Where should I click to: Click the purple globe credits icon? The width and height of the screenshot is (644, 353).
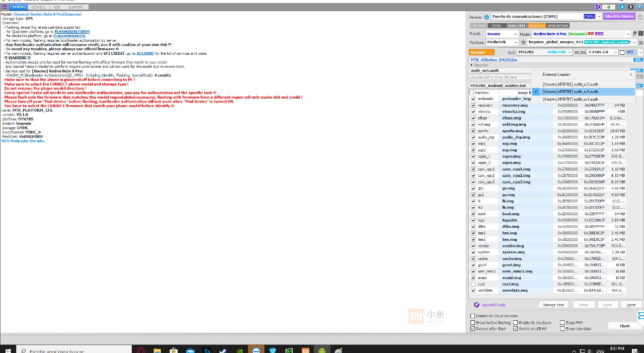pyautogui.click(x=598, y=7)
